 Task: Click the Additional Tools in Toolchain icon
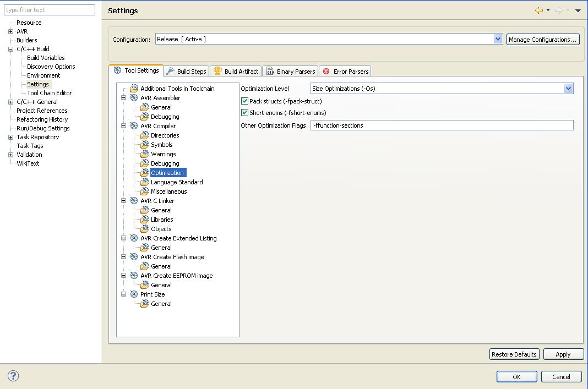(x=134, y=89)
